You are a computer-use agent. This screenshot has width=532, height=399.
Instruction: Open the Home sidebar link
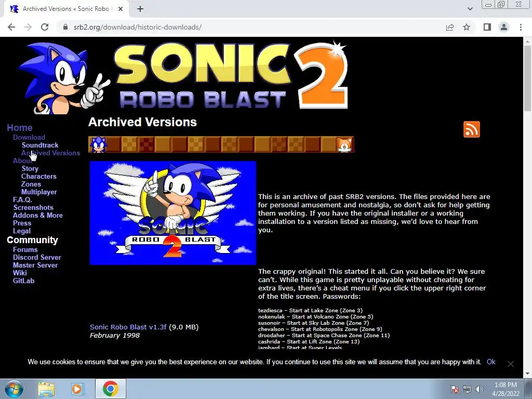(x=20, y=128)
